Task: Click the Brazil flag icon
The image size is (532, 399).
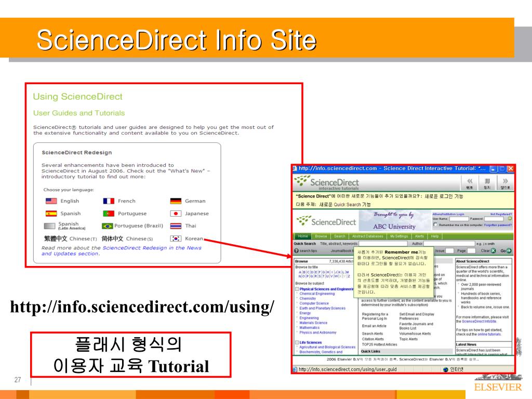Action: point(107,226)
